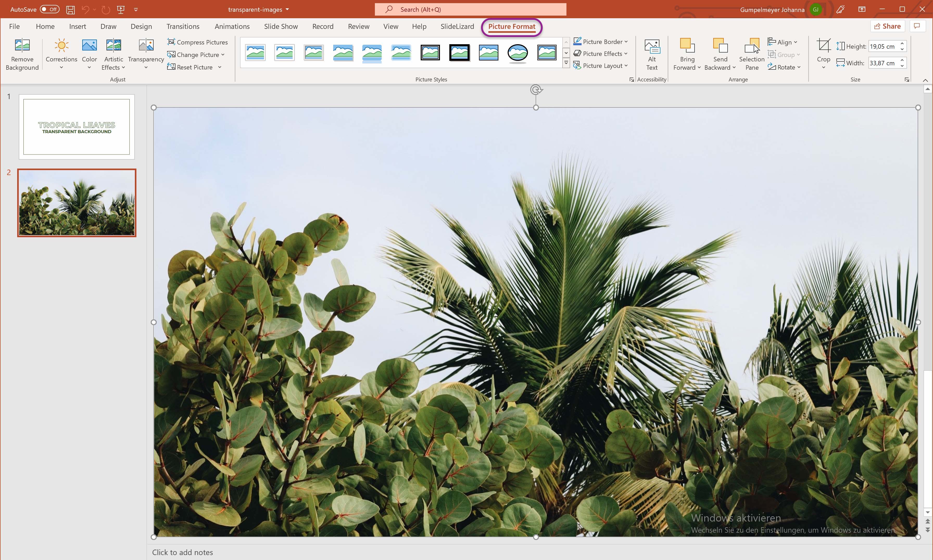Click the Align dropdown arrow

(797, 42)
